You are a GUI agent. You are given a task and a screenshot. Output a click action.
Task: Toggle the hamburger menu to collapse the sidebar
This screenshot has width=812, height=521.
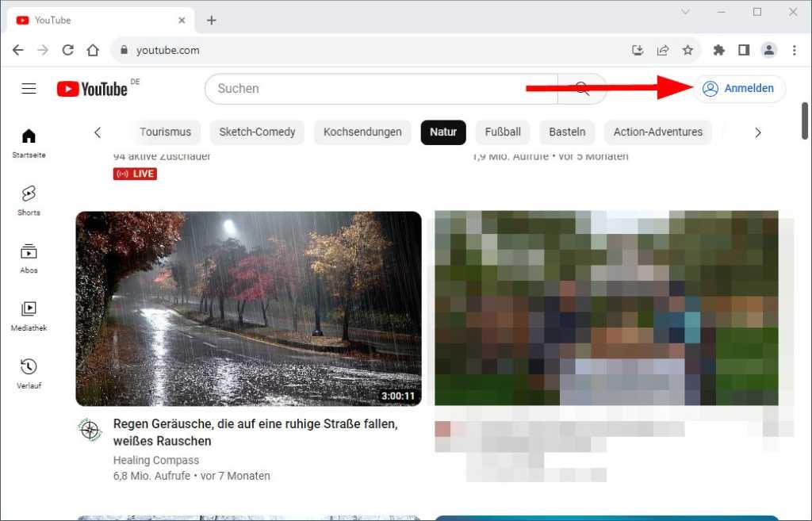(x=29, y=89)
